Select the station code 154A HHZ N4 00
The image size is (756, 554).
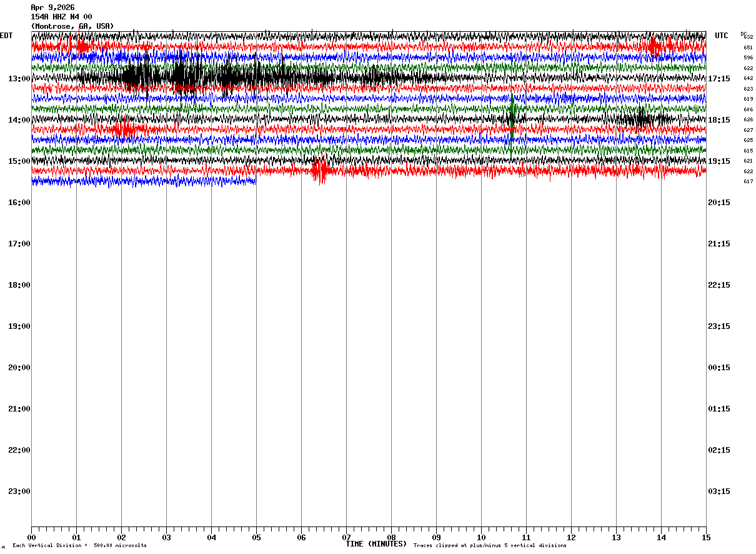[x=61, y=17]
